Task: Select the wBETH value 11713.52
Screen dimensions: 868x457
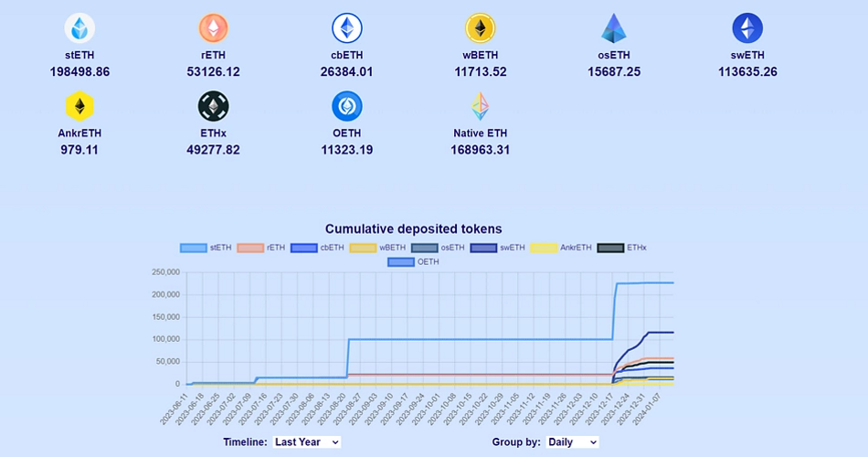Action: (480, 72)
